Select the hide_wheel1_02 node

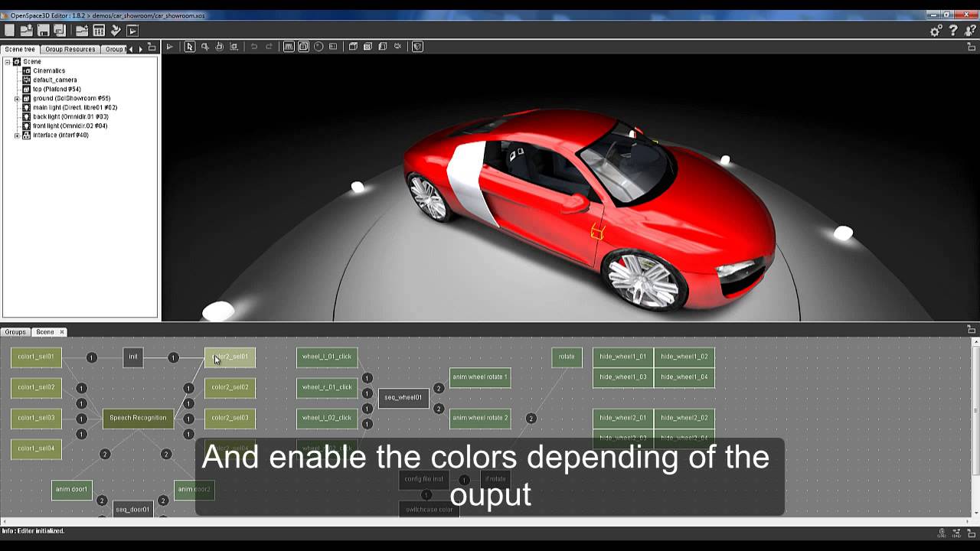click(684, 357)
